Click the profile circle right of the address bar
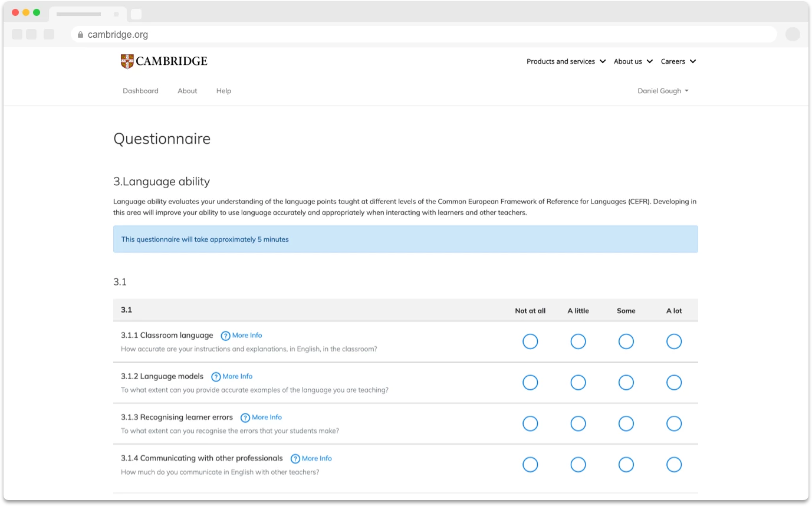The image size is (812, 506). tap(793, 34)
